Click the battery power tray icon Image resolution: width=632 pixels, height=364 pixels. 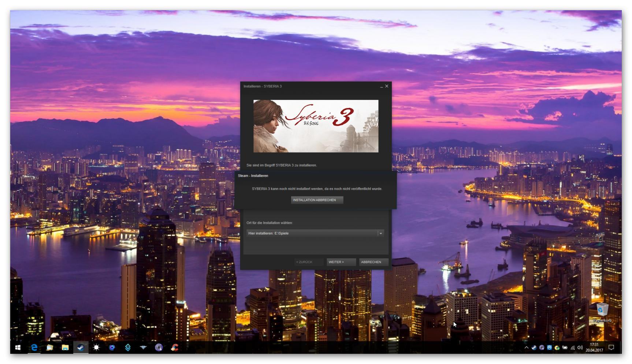click(565, 348)
